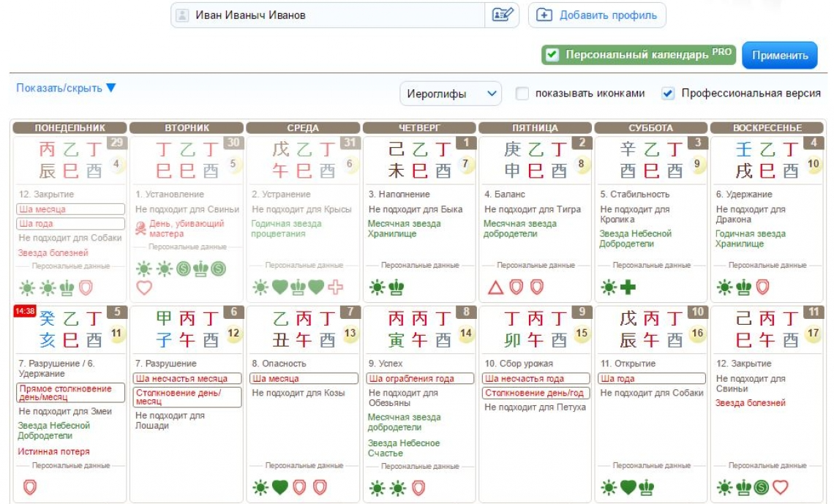Expand the 'Показать/скрыть' section
This screenshot has height=504, width=834.
(x=66, y=88)
